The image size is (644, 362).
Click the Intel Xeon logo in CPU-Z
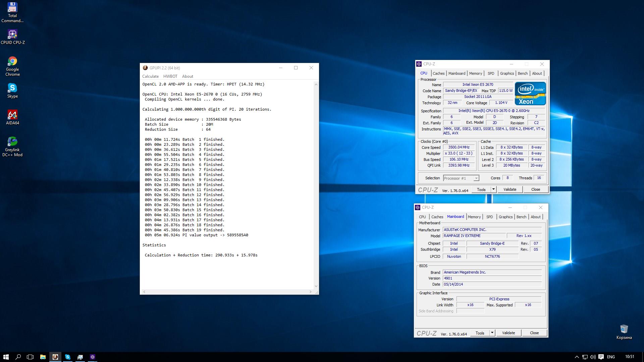[x=530, y=94]
